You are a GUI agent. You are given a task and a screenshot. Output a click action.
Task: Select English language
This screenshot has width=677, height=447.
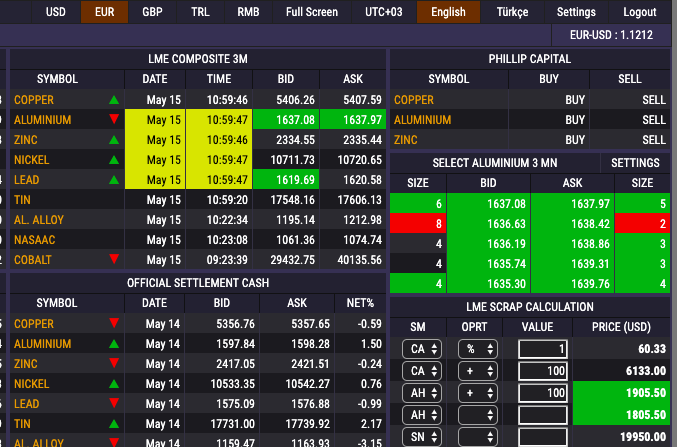point(448,12)
